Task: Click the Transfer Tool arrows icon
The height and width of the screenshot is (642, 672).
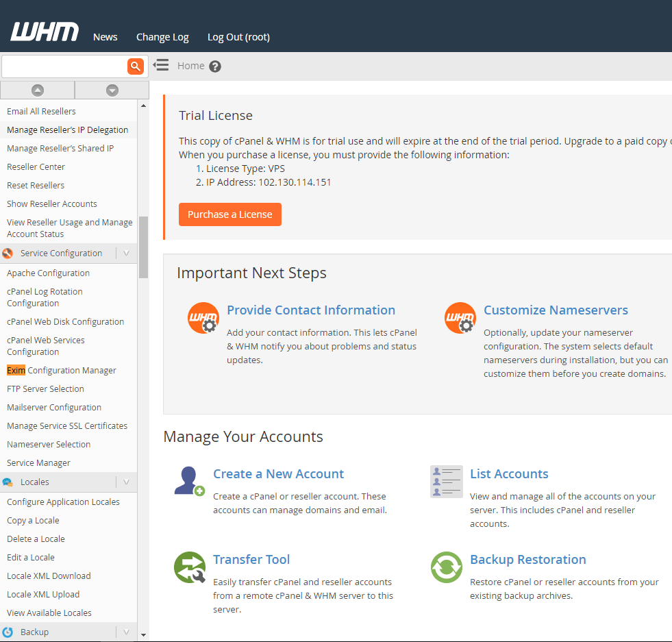Action: (189, 567)
